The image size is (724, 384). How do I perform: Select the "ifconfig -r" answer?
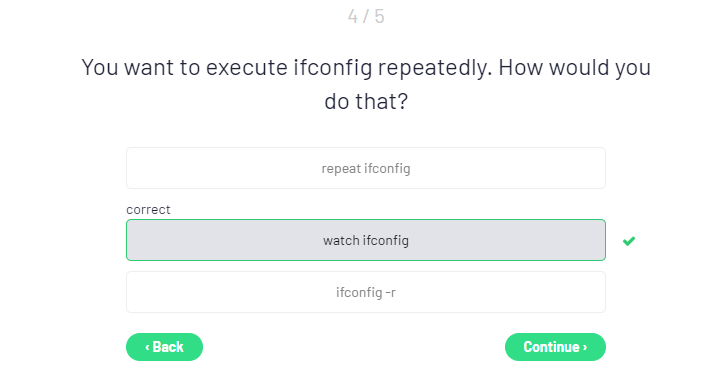click(366, 292)
